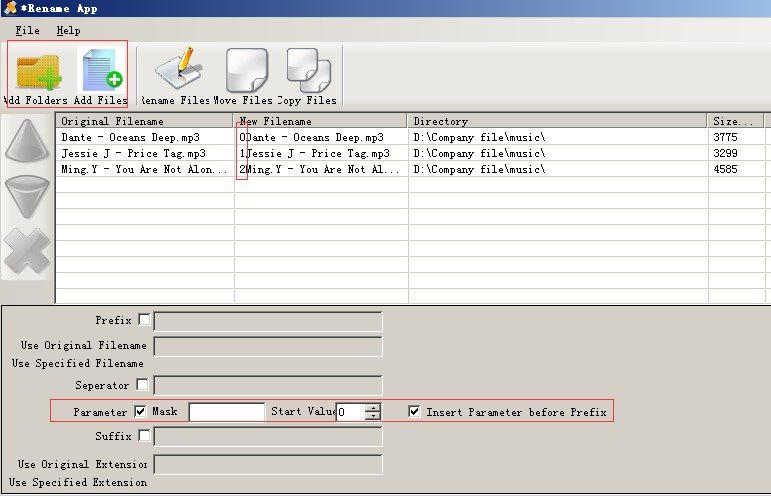
Task: Uncheck the Parameter checkbox
Action: coord(140,411)
